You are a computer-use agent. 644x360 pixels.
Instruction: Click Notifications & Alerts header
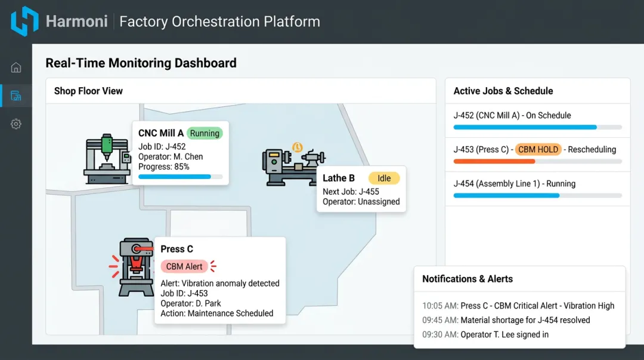coord(467,279)
